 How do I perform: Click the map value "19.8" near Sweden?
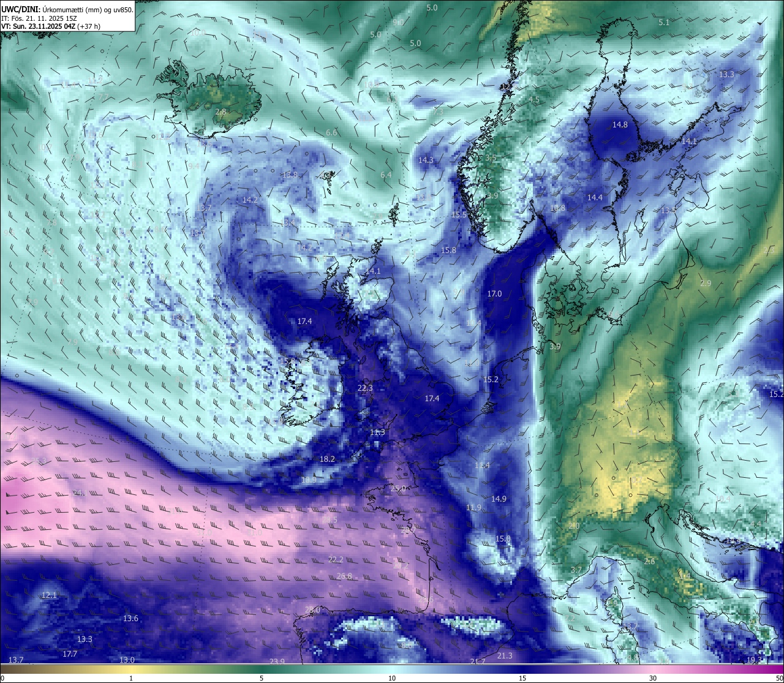click(557, 208)
